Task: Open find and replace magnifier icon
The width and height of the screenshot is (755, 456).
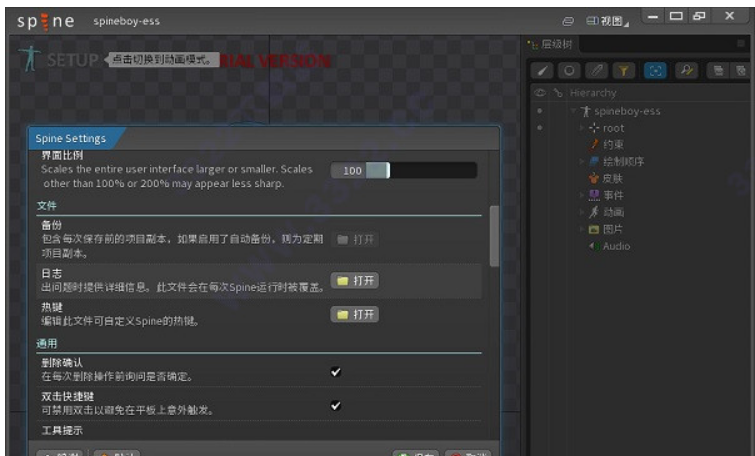Action: [686, 71]
